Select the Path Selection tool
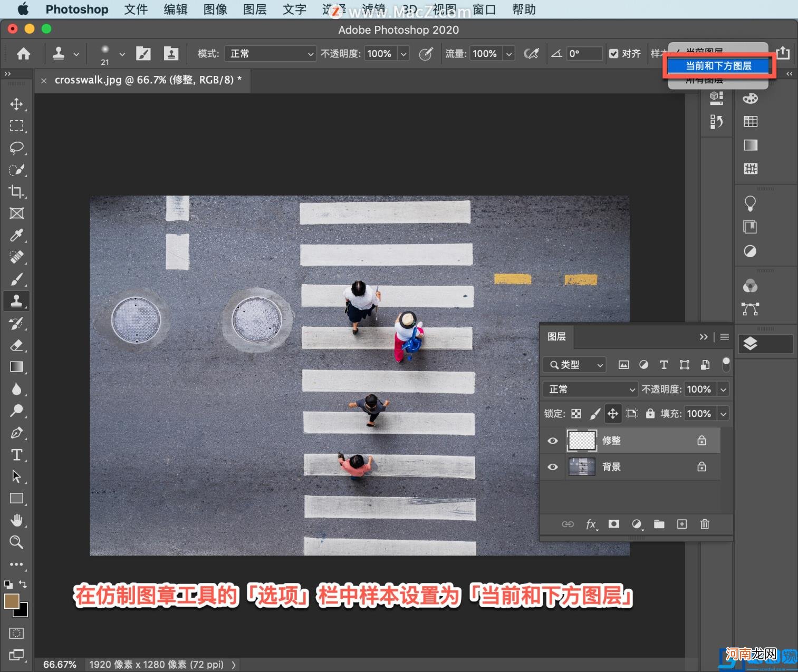The image size is (798, 672). coord(16,476)
